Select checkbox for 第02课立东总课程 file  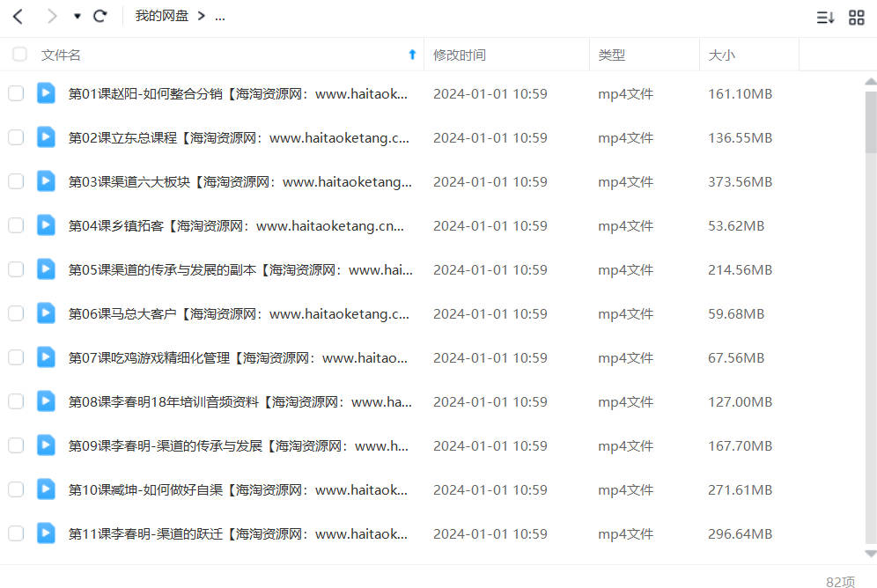tap(16, 137)
